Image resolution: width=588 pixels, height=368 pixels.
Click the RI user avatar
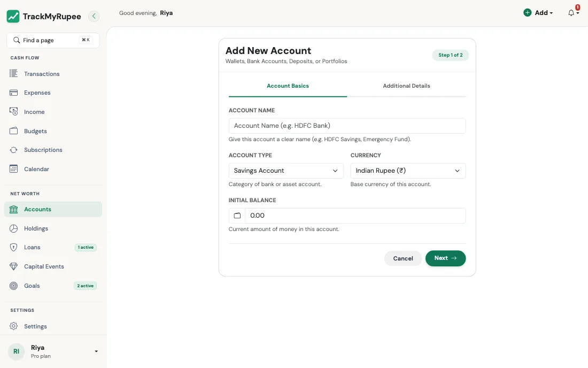16,351
